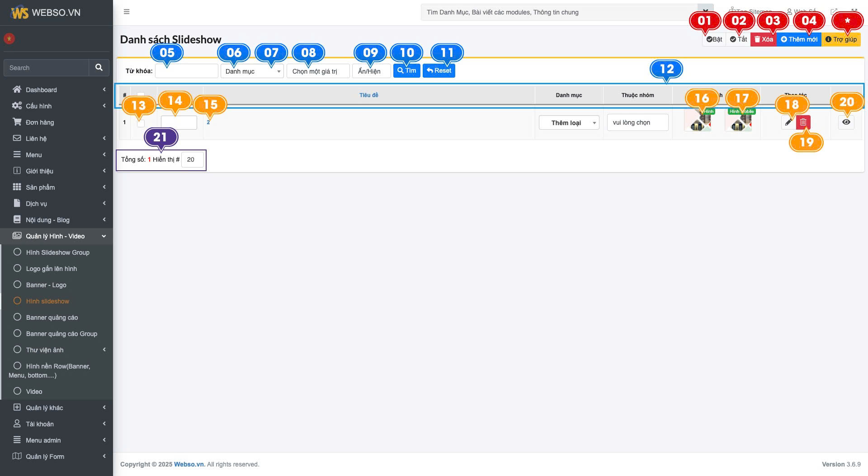
Task: Click the first slideshow image thumbnail
Action: coord(698,122)
